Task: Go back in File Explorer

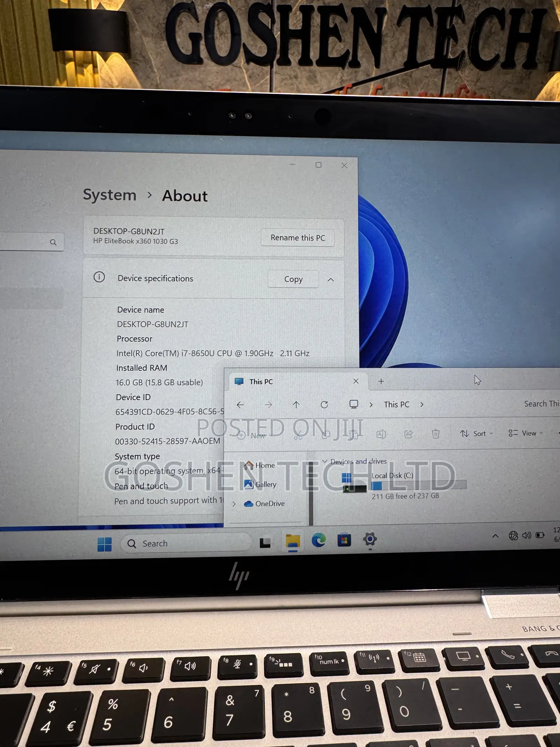Action: (240, 405)
